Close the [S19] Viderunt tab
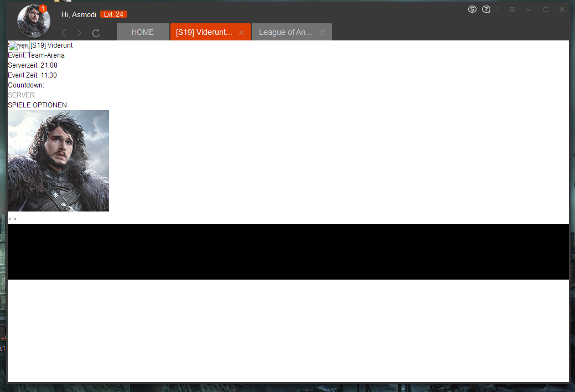 coord(241,33)
